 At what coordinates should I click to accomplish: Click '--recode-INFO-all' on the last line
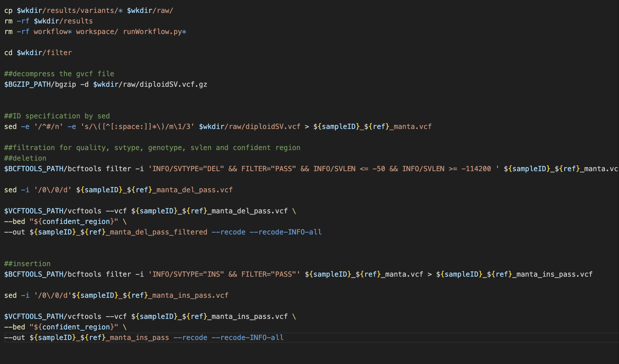pyautogui.click(x=247, y=338)
